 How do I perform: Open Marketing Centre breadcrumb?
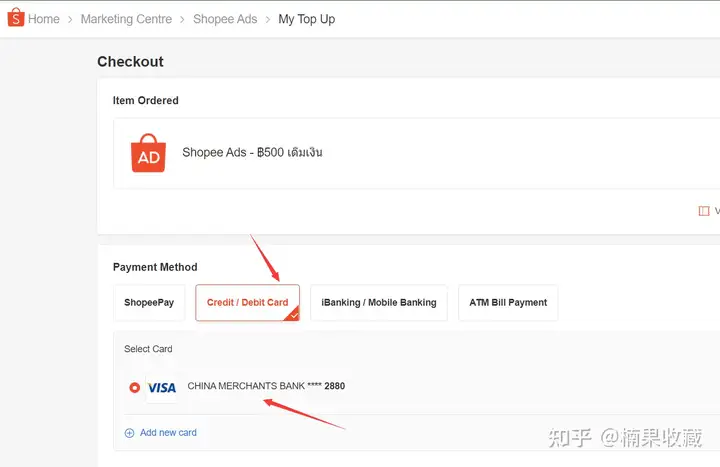pyautogui.click(x=126, y=19)
